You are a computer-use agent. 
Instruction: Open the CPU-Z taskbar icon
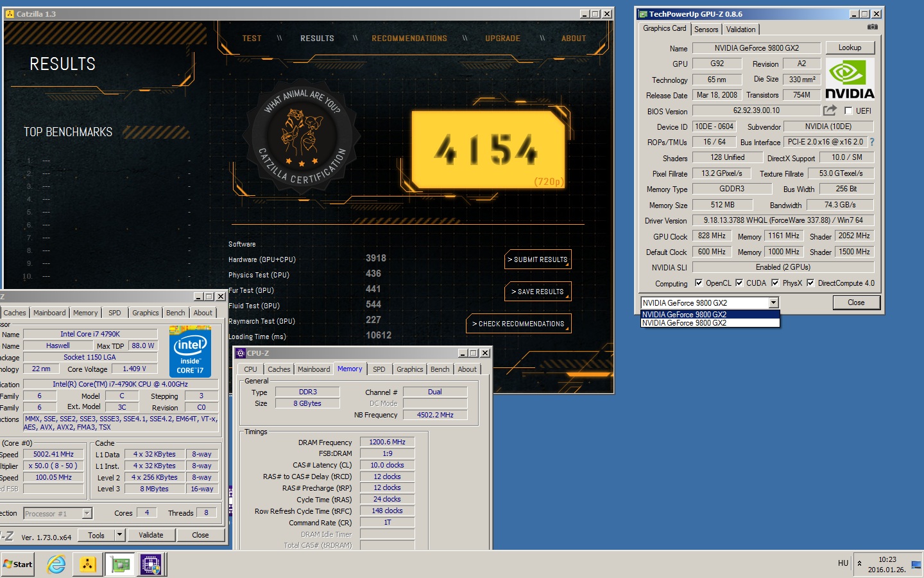pos(151,565)
